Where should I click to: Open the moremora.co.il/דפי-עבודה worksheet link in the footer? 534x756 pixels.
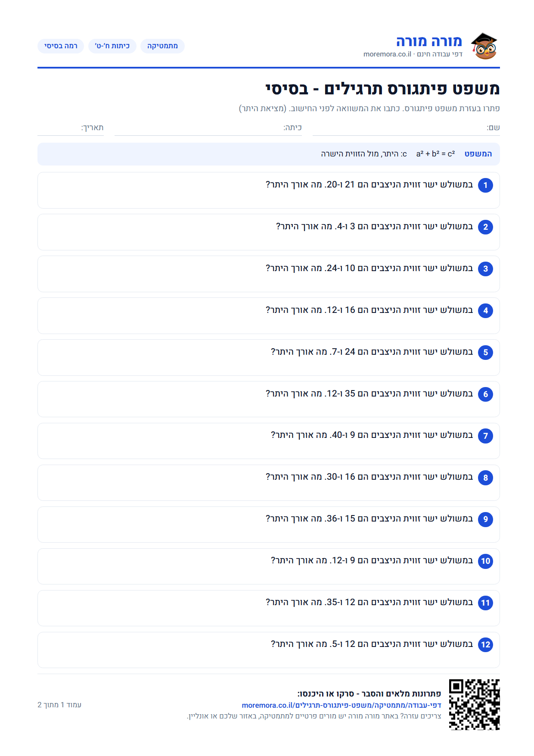pyautogui.click(x=342, y=705)
